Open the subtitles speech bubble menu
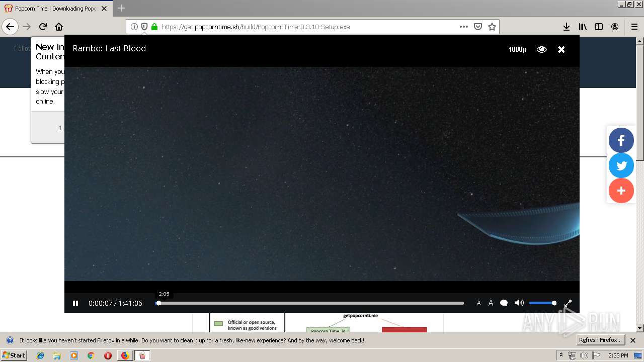The width and height of the screenshot is (644, 362). [x=504, y=303]
